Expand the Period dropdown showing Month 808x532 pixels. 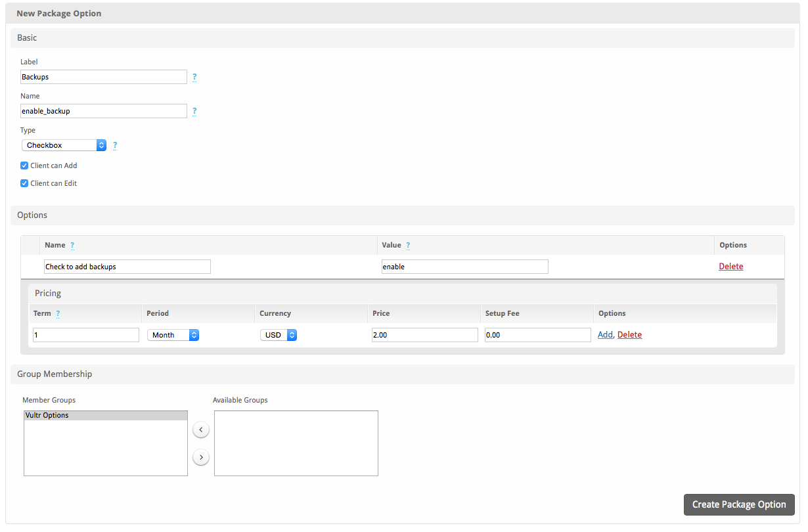tap(173, 335)
